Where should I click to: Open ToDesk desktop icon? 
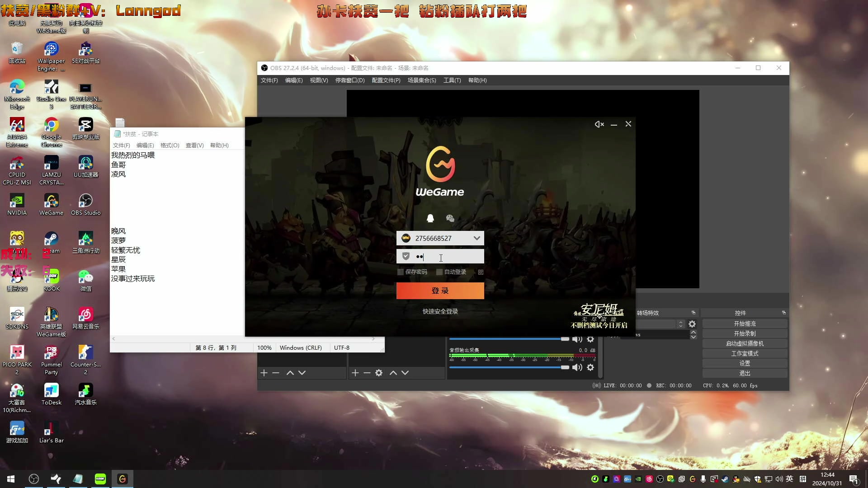[51, 394]
